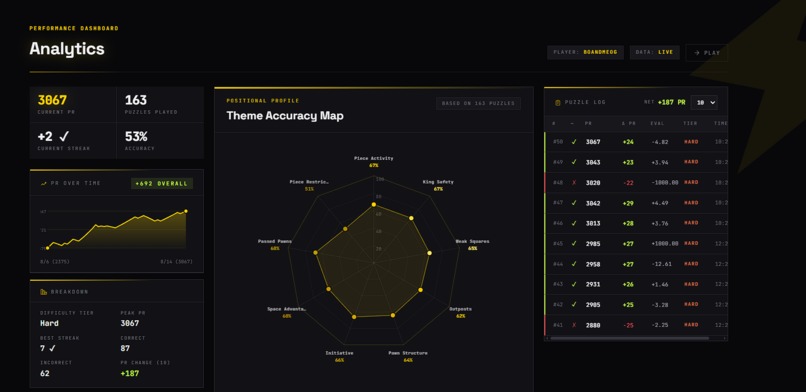Click the Piece Activity data point on the radar
The height and width of the screenshot is (392, 806).
374,204
